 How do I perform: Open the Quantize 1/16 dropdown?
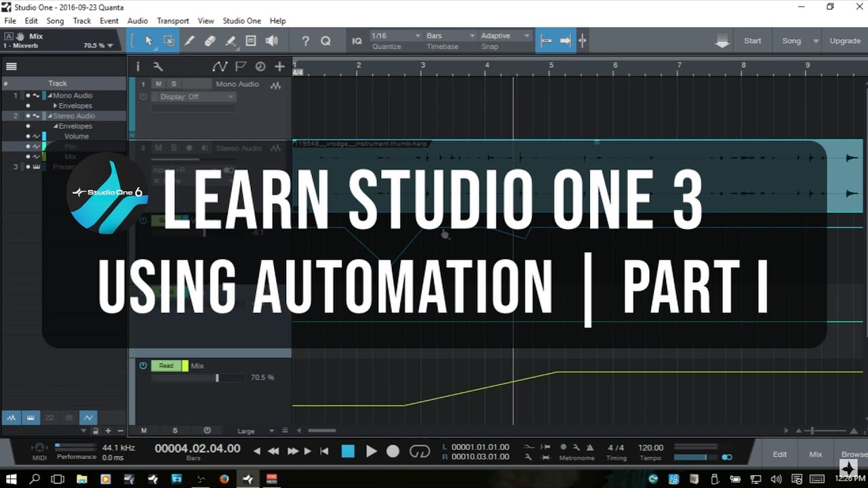pyautogui.click(x=397, y=35)
